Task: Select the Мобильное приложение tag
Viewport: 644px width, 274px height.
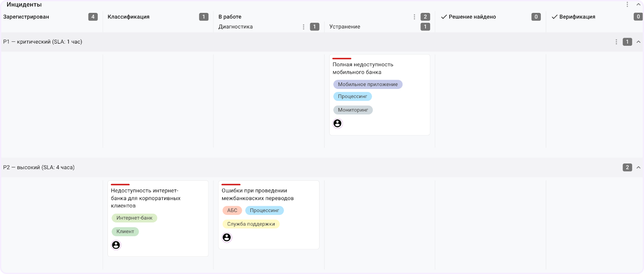Action: click(367, 84)
